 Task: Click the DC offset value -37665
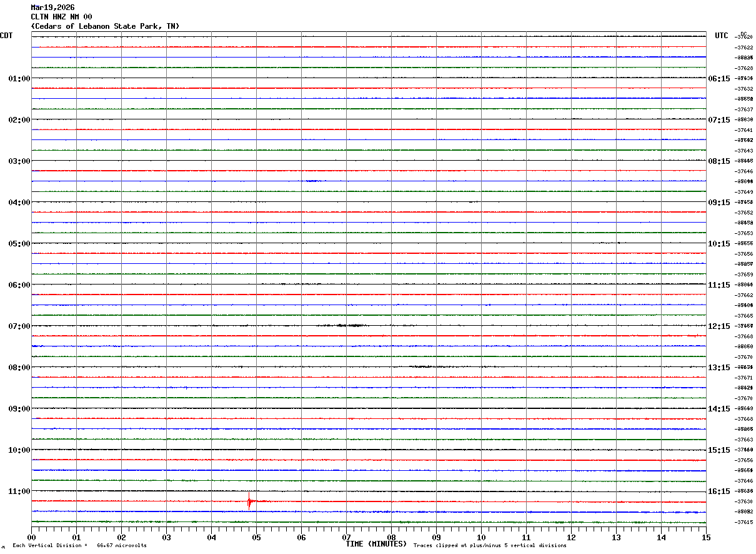pyautogui.click(x=744, y=316)
